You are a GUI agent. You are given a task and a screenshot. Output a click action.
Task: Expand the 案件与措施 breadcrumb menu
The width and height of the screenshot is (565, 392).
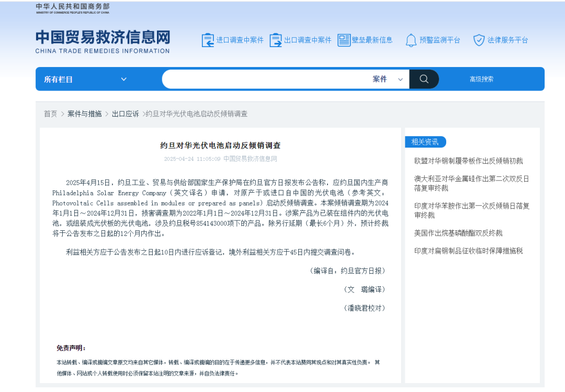[84, 114]
